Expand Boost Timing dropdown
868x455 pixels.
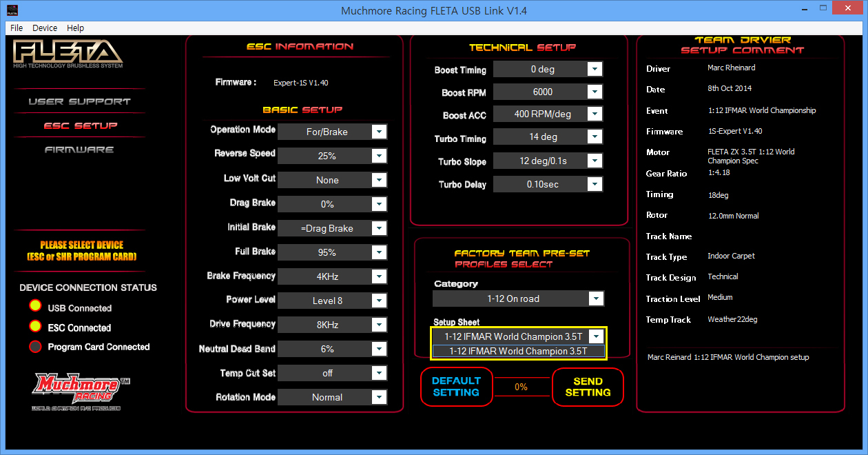pyautogui.click(x=595, y=69)
